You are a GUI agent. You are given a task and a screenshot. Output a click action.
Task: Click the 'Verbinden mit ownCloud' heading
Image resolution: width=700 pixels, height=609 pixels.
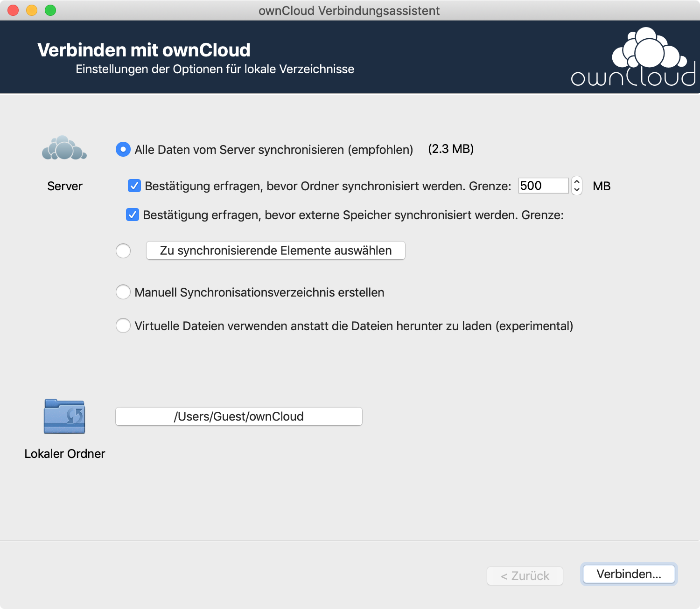tap(144, 50)
